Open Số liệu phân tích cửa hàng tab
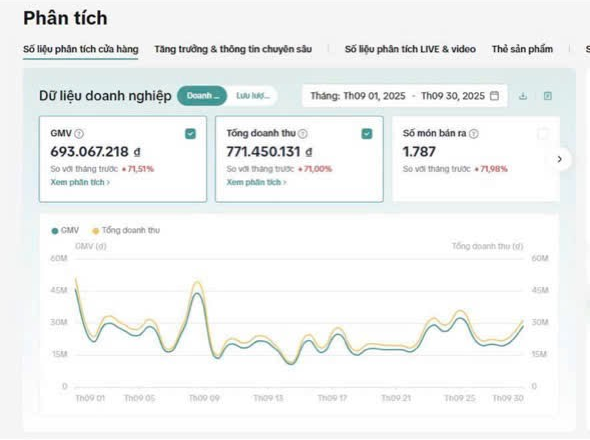 [x=81, y=49]
